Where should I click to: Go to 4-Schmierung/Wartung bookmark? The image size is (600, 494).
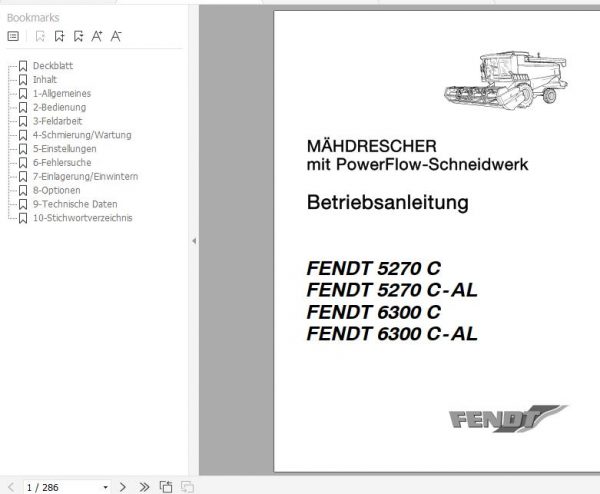click(82, 135)
